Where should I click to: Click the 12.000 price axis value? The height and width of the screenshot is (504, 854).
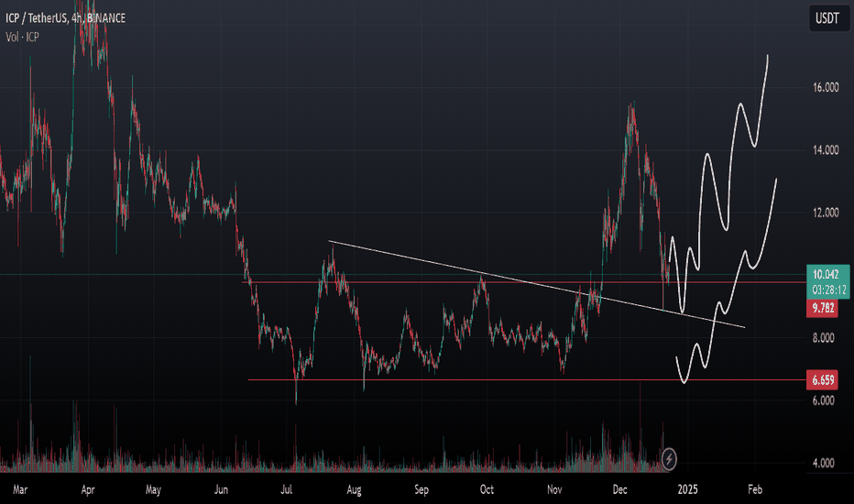826,213
